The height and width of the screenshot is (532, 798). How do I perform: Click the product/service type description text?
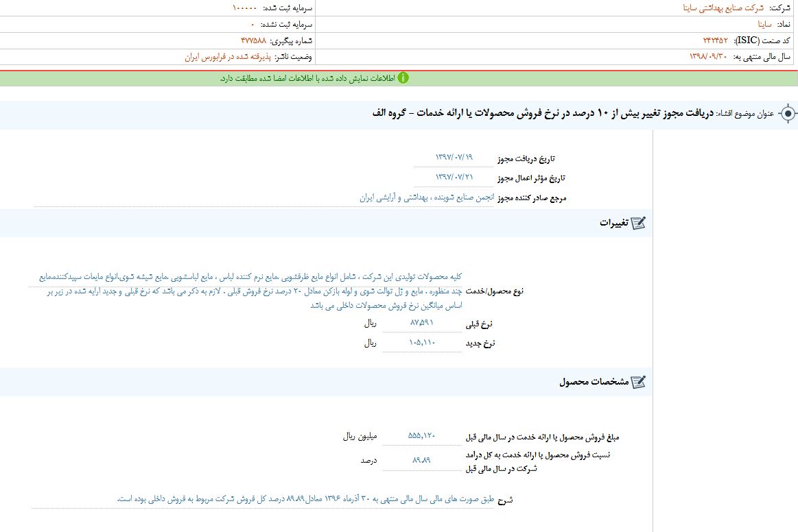coord(250,291)
